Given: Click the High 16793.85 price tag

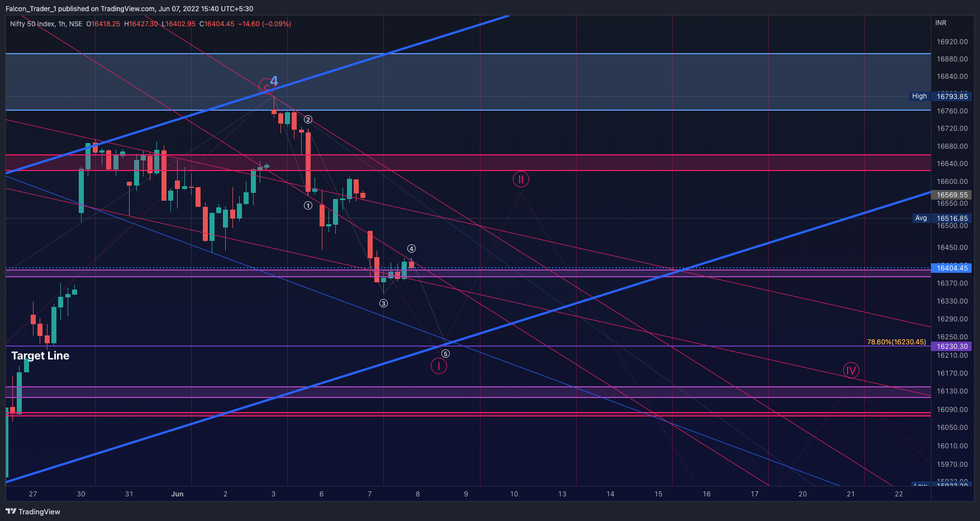Looking at the screenshot, I should 941,96.
